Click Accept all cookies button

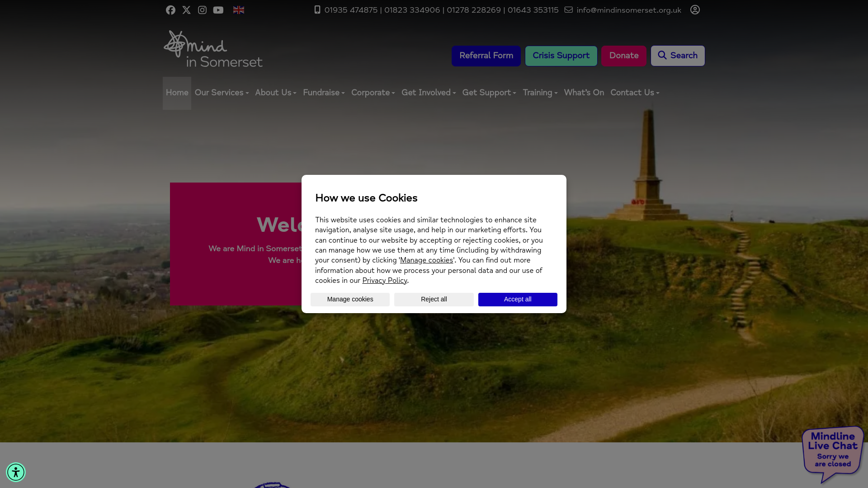pyautogui.click(x=518, y=300)
